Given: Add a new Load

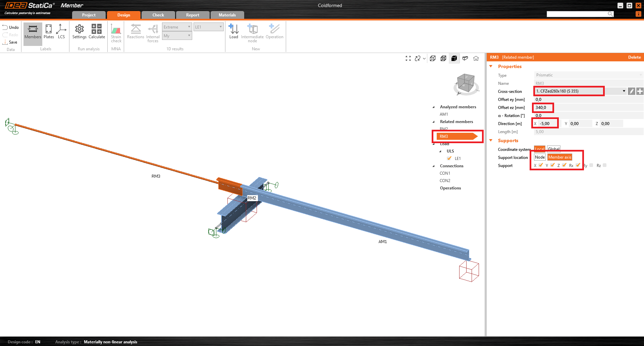Looking at the screenshot, I should (x=234, y=32).
